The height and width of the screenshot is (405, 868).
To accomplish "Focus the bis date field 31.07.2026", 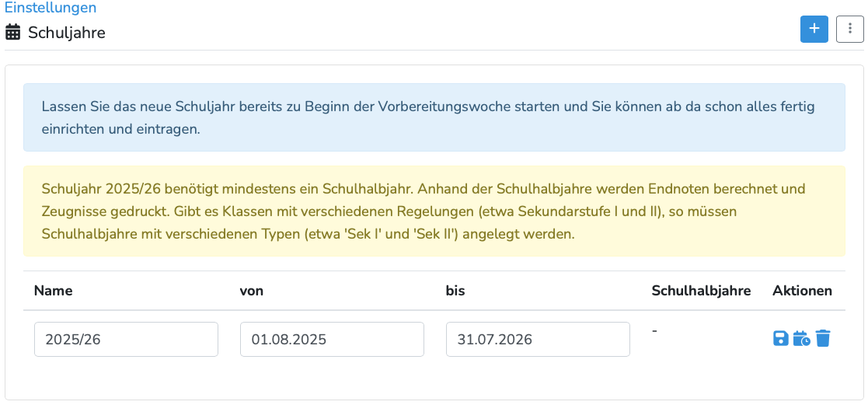I will (x=538, y=340).
